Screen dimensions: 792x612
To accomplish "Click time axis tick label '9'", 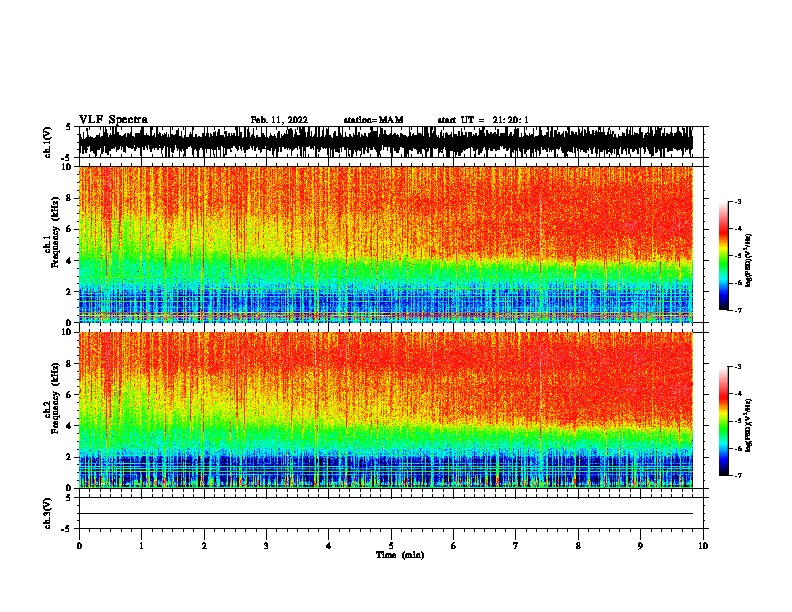I will click(x=640, y=545).
